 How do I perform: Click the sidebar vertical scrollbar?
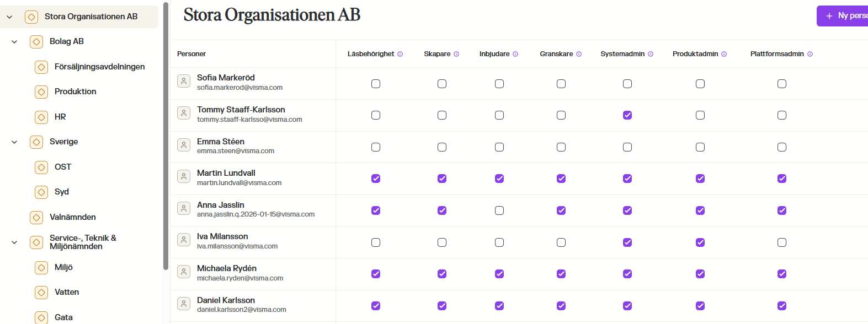[166, 138]
